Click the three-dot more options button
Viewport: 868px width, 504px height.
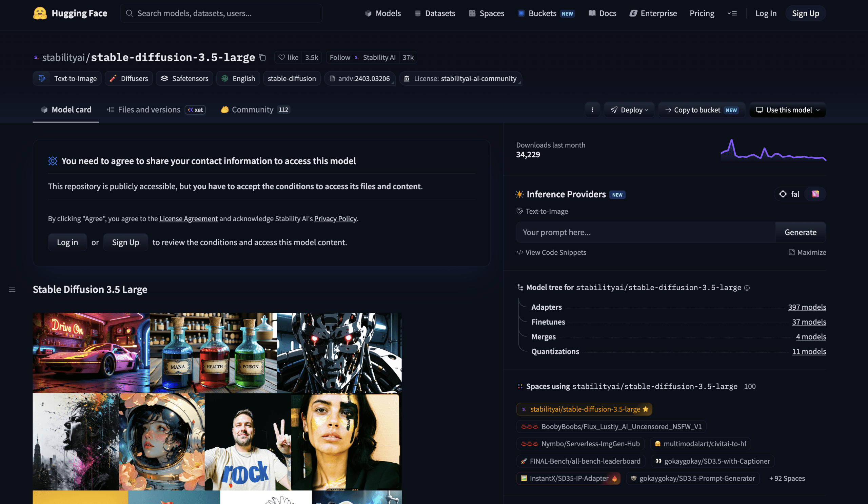tap(592, 110)
